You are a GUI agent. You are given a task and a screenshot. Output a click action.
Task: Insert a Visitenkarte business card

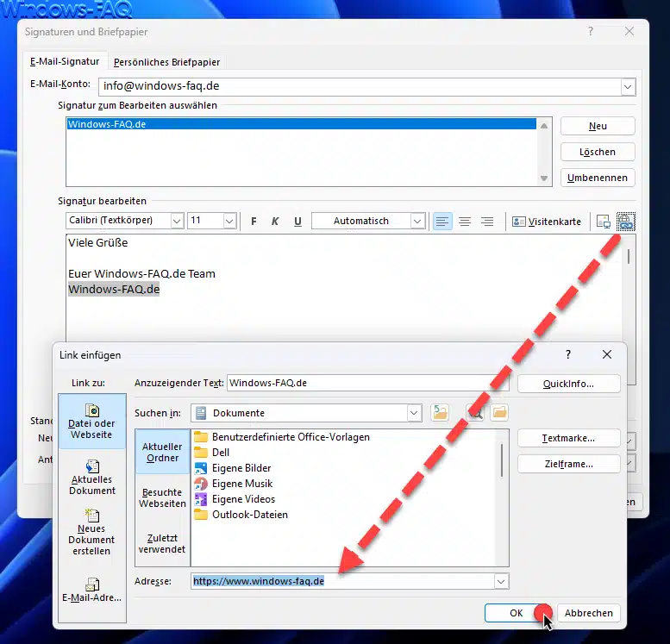tap(547, 222)
